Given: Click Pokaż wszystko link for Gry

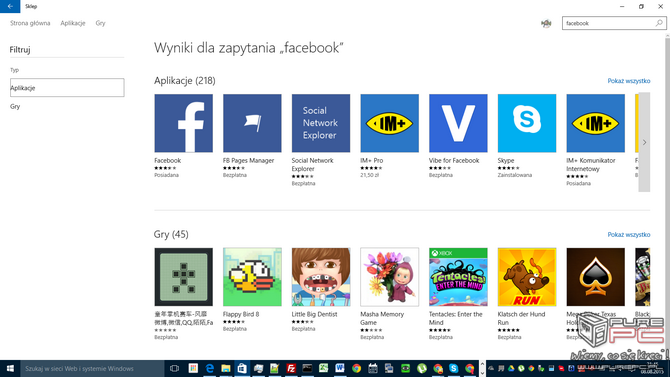Looking at the screenshot, I should (x=629, y=235).
